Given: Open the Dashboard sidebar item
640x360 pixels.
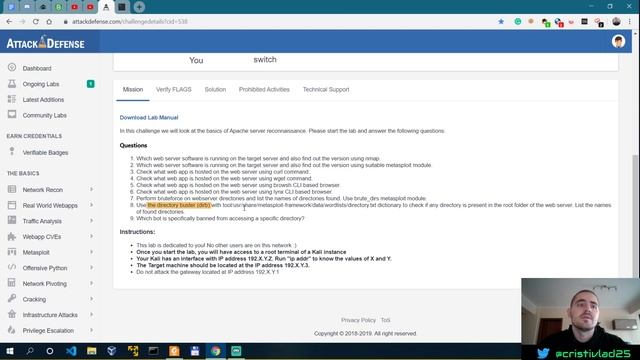Looking at the screenshot, I should pos(37,68).
